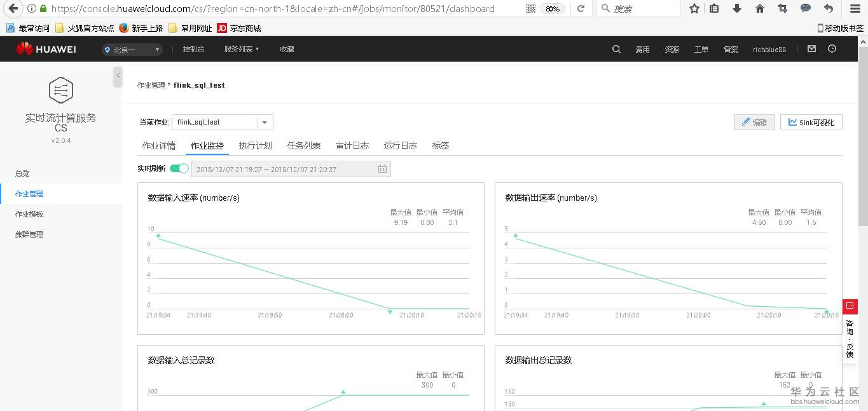Toggle the 实时刷新 switch off

click(x=179, y=168)
